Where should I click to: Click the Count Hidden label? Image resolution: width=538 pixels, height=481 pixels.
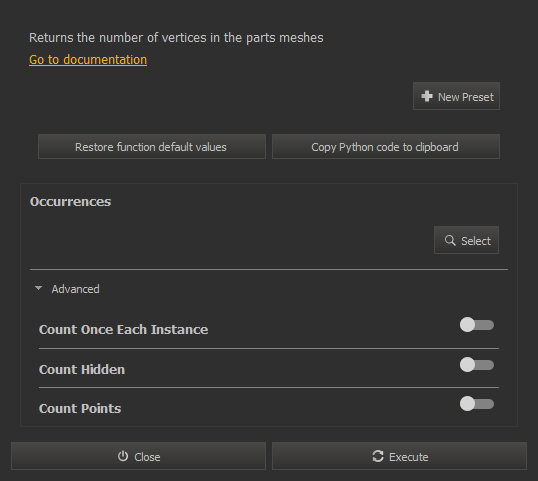click(82, 369)
